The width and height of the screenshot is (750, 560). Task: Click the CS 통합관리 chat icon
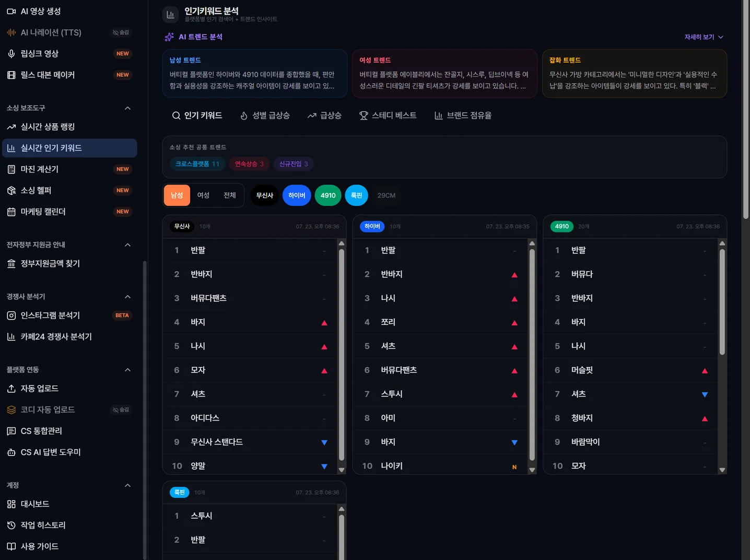tap(11, 431)
